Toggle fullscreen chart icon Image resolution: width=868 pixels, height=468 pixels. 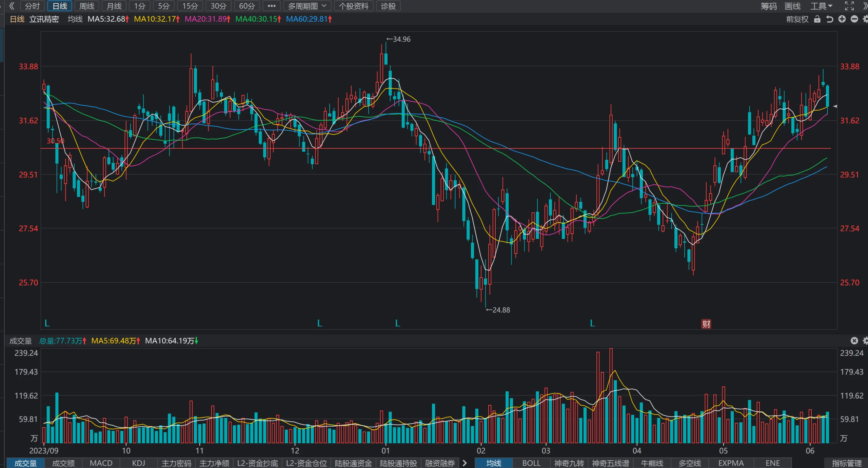coord(849,6)
